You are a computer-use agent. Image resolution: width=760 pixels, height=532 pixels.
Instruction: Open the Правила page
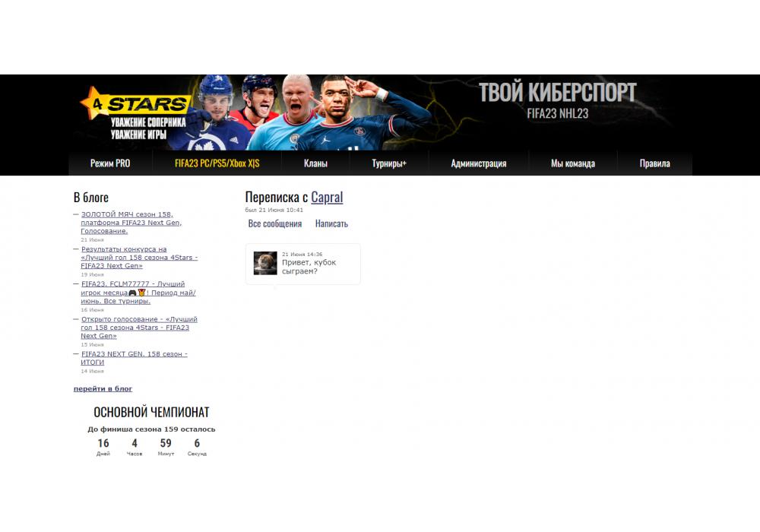click(655, 163)
